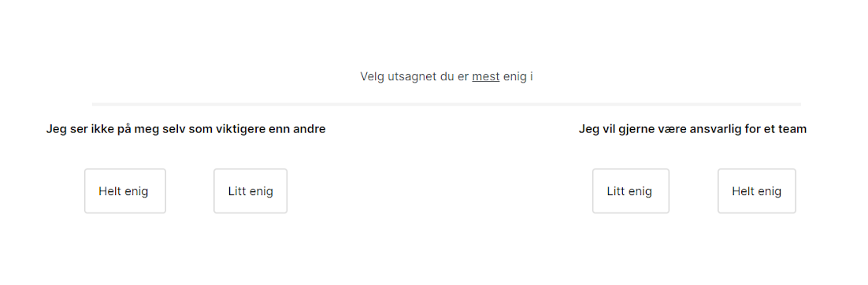
Task: Click the instruction text "Velg utsagnet du er mest enig i"
Action: click(x=446, y=76)
